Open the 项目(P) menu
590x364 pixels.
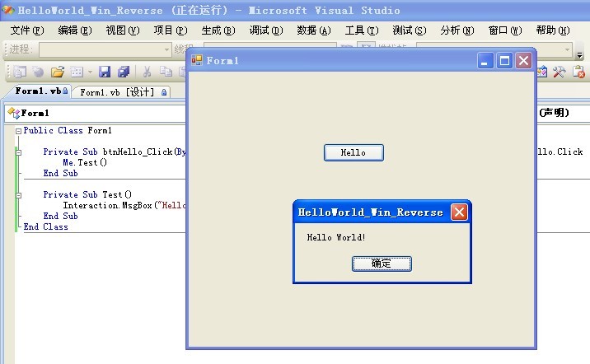point(171,30)
